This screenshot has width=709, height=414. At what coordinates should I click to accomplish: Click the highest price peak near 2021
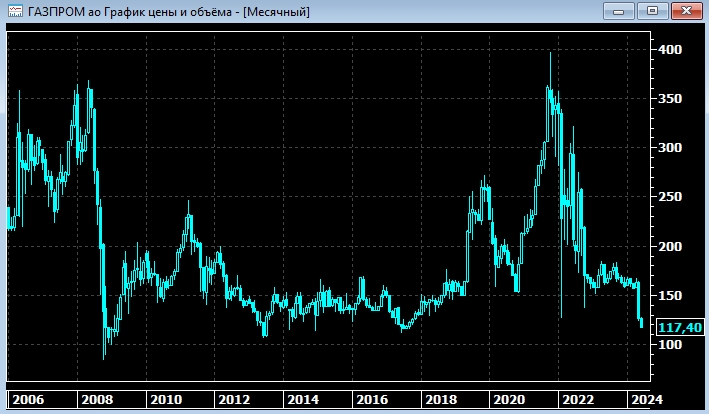pyautogui.click(x=550, y=56)
